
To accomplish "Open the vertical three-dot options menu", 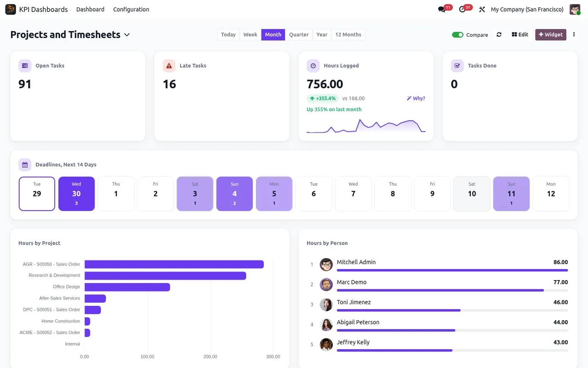I will (574, 34).
